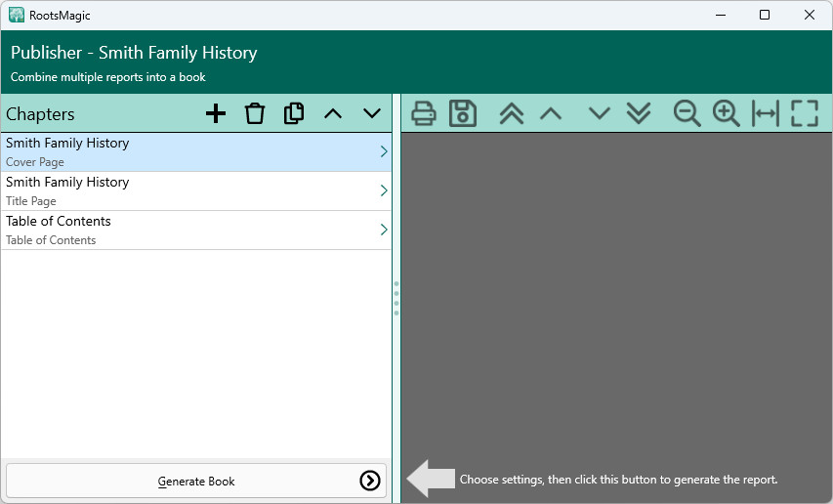Add a new chapter with plus icon
Screen dimensions: 833x504
pos(216,113)
